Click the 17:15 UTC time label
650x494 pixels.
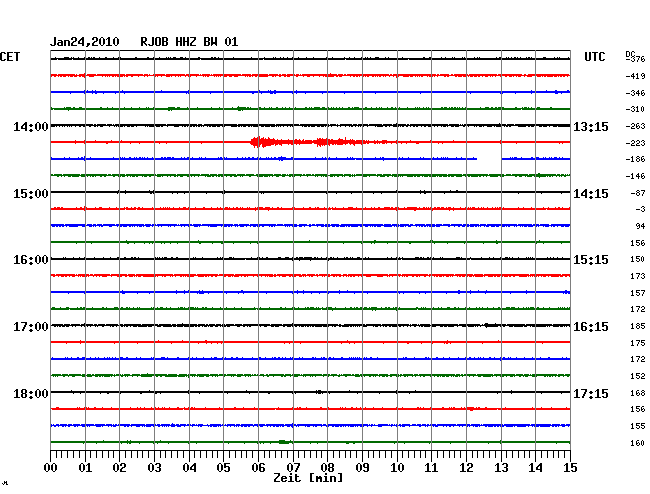point(591,393)
